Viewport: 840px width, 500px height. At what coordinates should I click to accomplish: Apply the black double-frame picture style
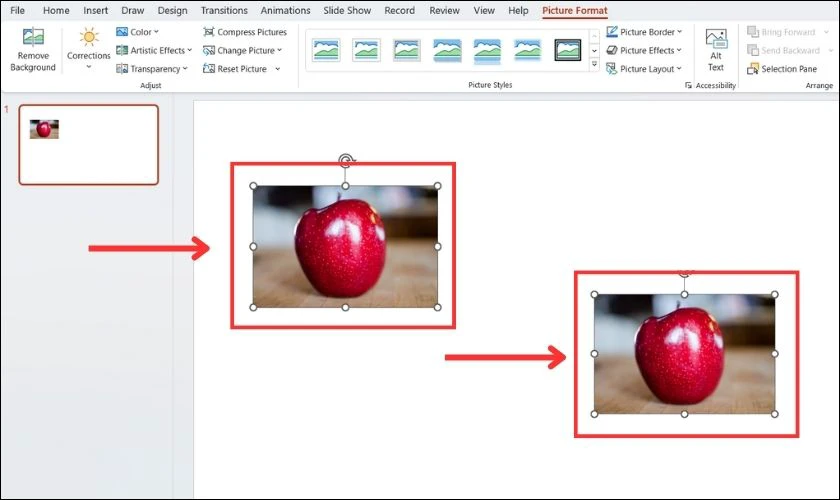pos(568,50)
